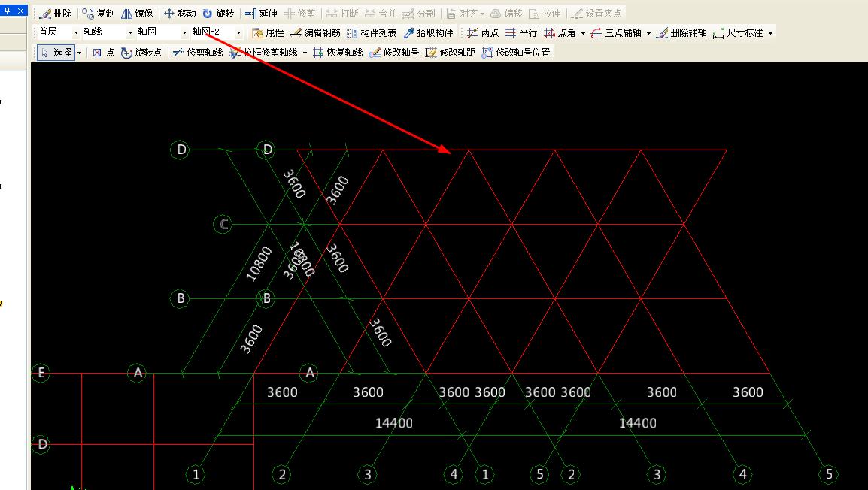Expand the 选择 dropdown arrow
The height and width of the screenshot is (490, 868).
[79, 53]
